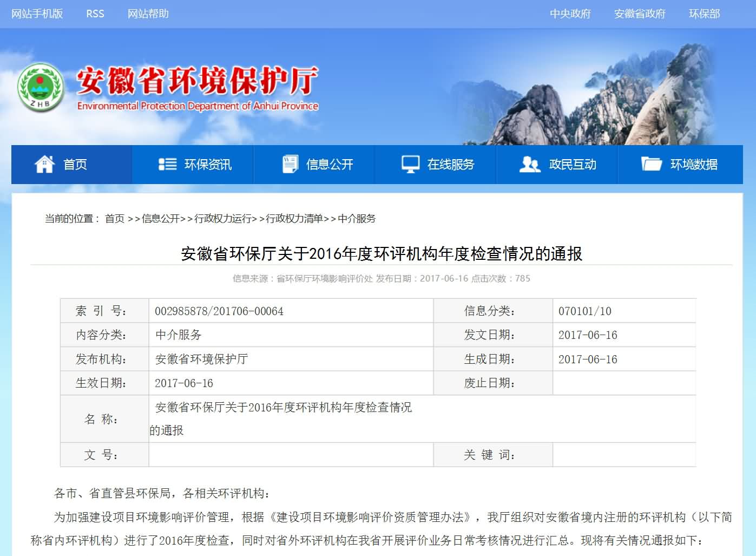Click the folder icon beside 环境数据
Image resolution: width=756 pixels, height=556 pixels.
tap(651, 164)
